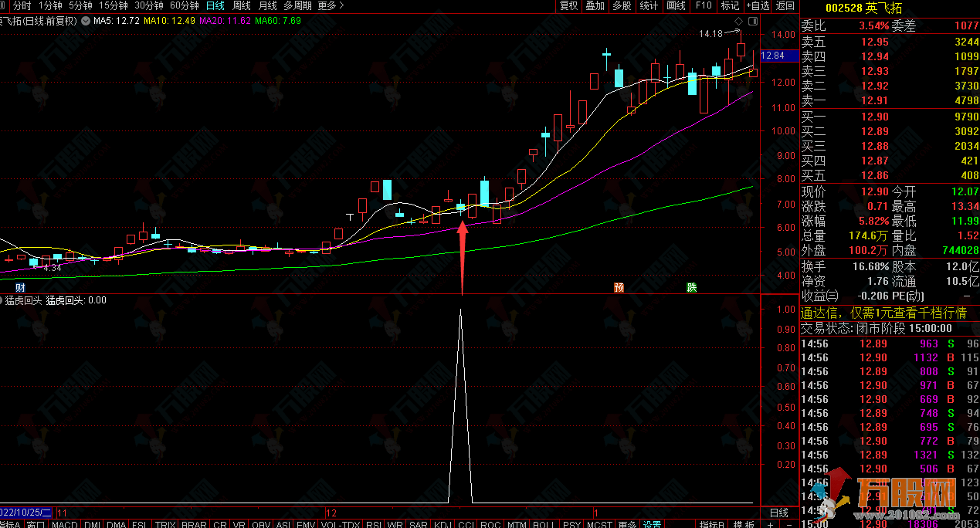Screen dimensions: 980x528
Task: Click the 叠加 overlay button
Action: (595, 5)
